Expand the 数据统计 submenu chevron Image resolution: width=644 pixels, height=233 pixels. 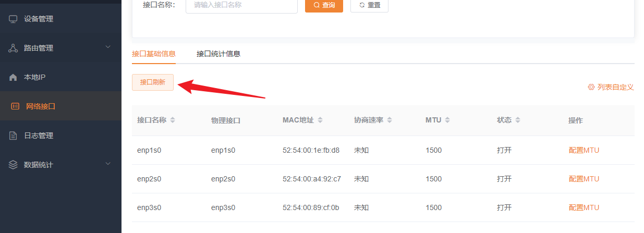(108, 164)
